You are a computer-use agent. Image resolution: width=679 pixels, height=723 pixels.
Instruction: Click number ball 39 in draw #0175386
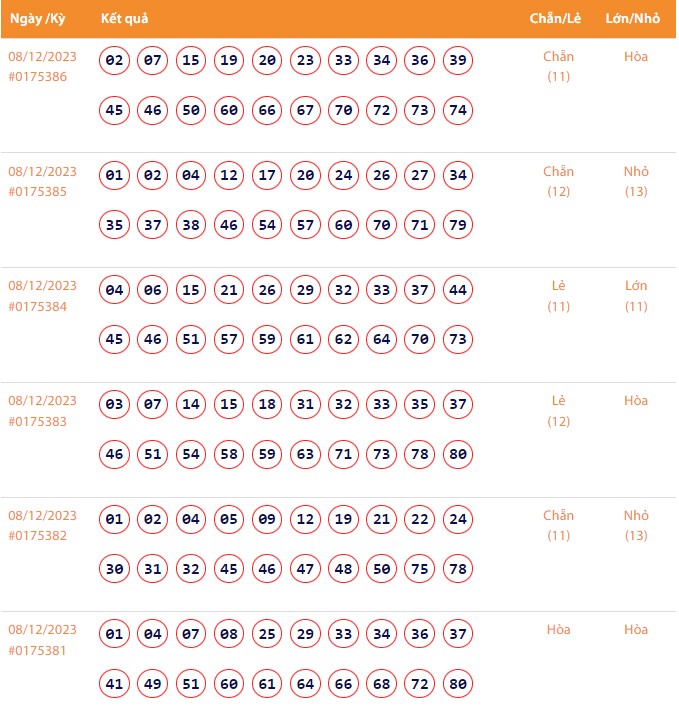458,61
